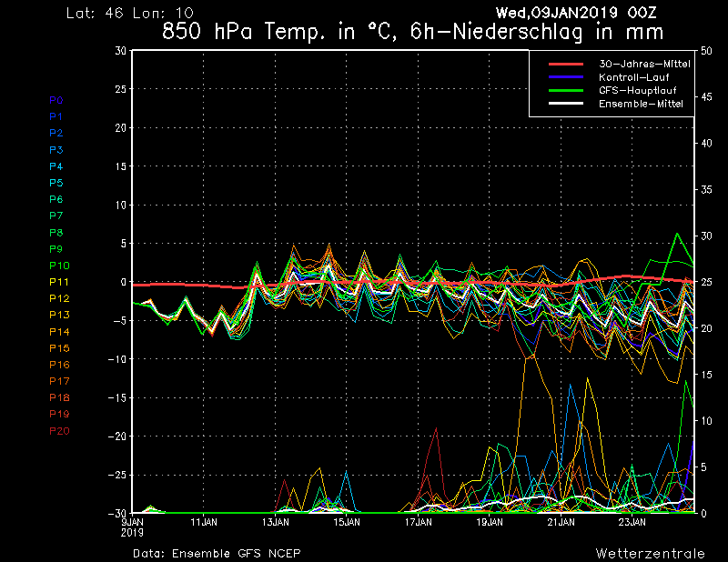Click the 50 precipitation axis label
This screenshot has width=728, height=562.
tap(706, 51)
